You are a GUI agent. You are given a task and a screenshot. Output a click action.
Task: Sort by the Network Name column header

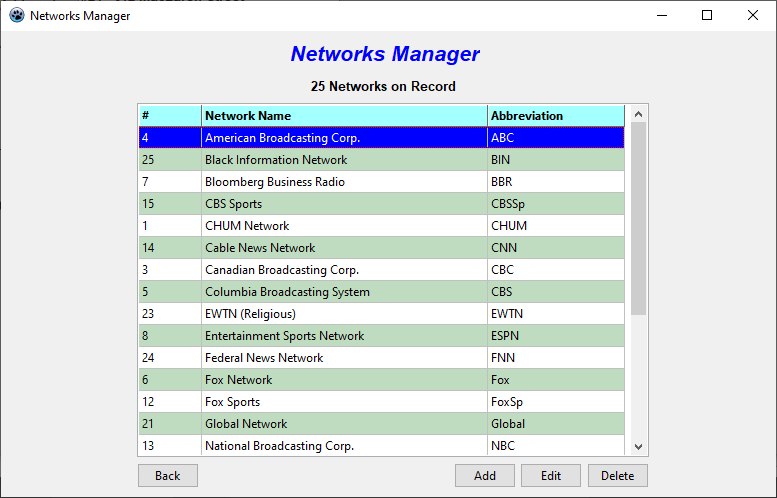(x=344, y=116)
